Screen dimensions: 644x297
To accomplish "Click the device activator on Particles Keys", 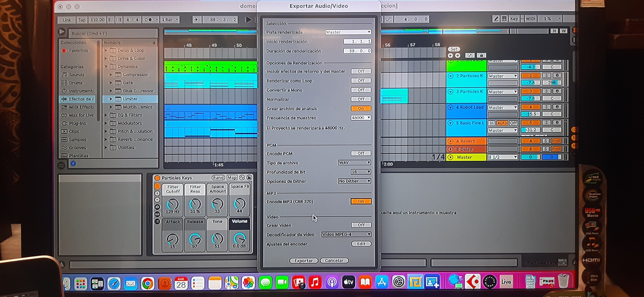I will click(157, 178).
